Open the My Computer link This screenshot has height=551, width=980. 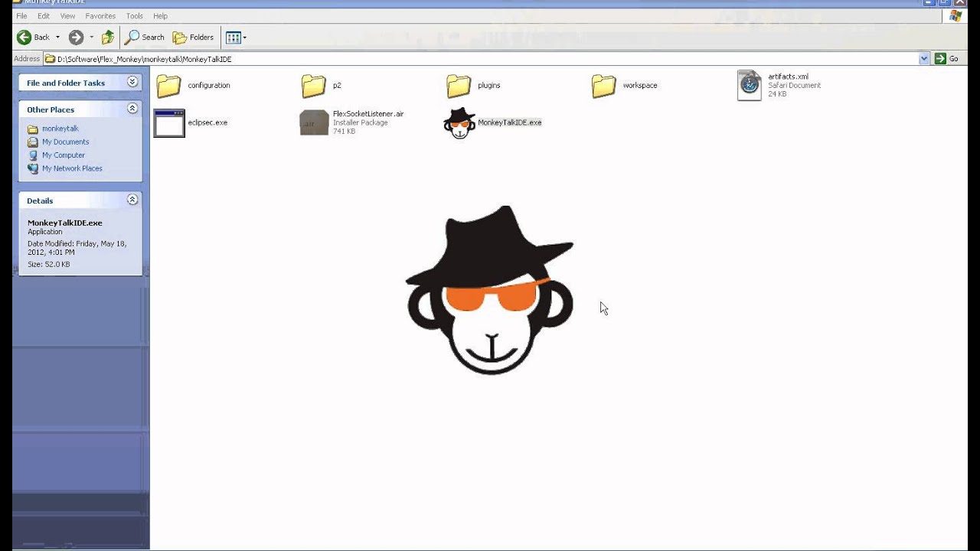coord(64,155)
